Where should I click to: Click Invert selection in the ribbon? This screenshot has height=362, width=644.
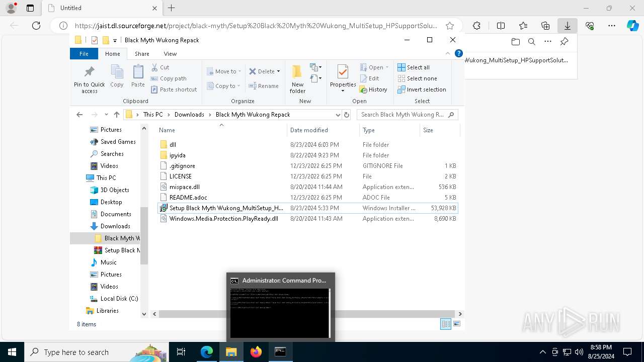pyautogui.click(x=422, y=89)
